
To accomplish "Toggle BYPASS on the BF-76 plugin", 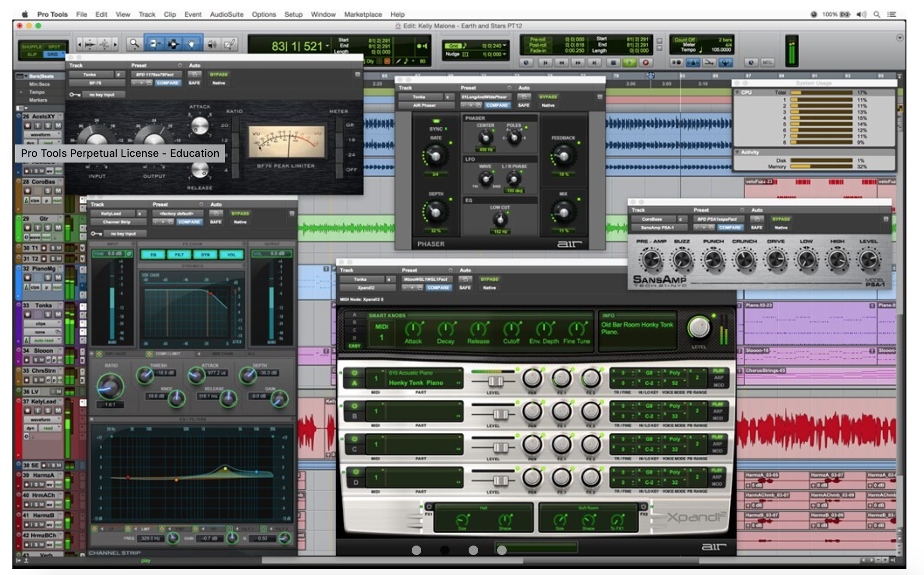I will point(219,75).
